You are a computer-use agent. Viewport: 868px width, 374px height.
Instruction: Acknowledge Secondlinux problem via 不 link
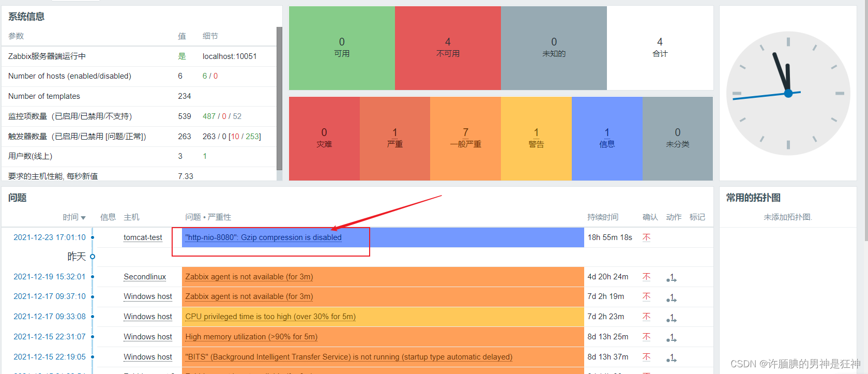(647, 277)
